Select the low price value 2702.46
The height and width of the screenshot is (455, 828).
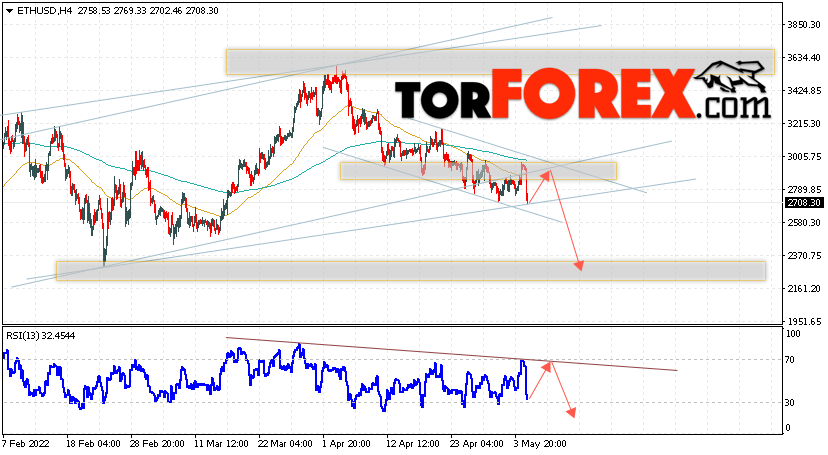point(167,11)
